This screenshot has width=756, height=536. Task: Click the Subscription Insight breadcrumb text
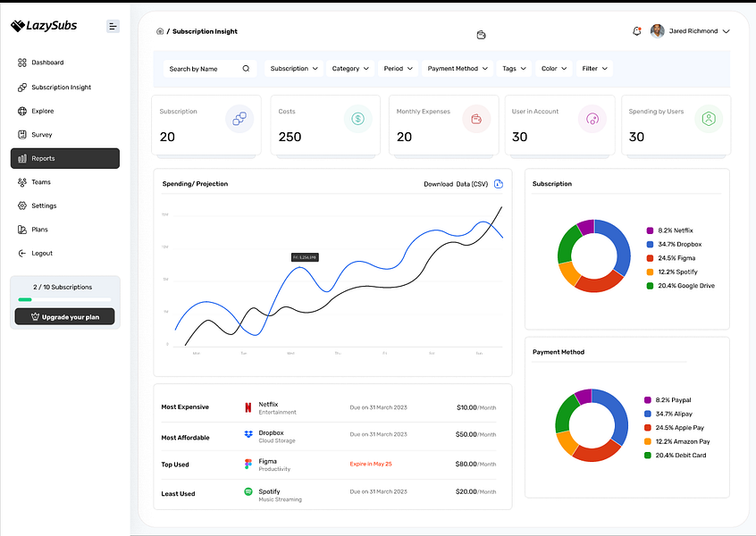[x=205, y=31]
